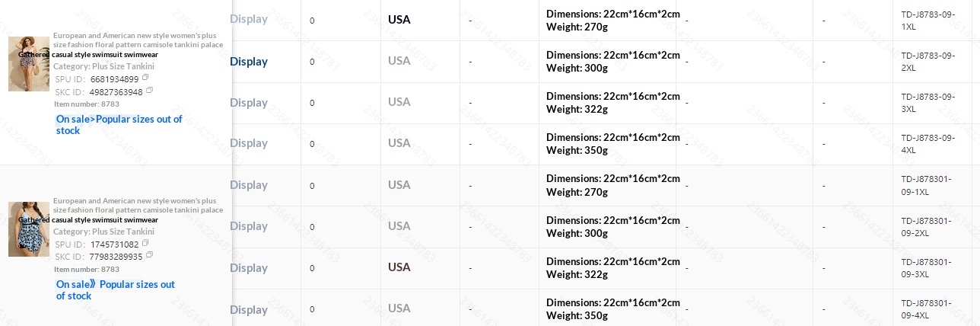The image size is (980, 326).
Task: Click Display for SKU TD-J8783-09-1XL
Action: coord(249,19)
